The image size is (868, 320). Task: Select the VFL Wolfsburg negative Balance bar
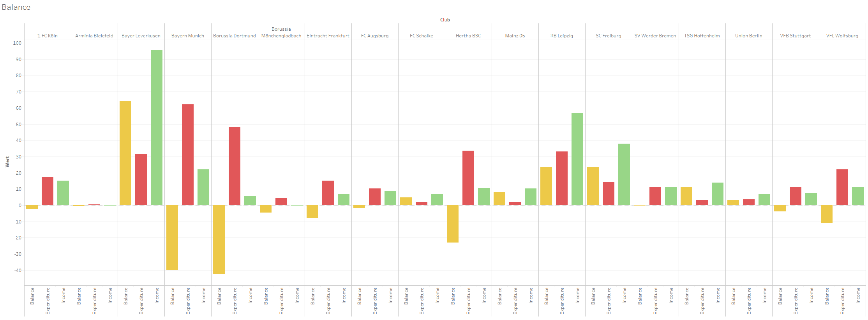coord(827,214)
